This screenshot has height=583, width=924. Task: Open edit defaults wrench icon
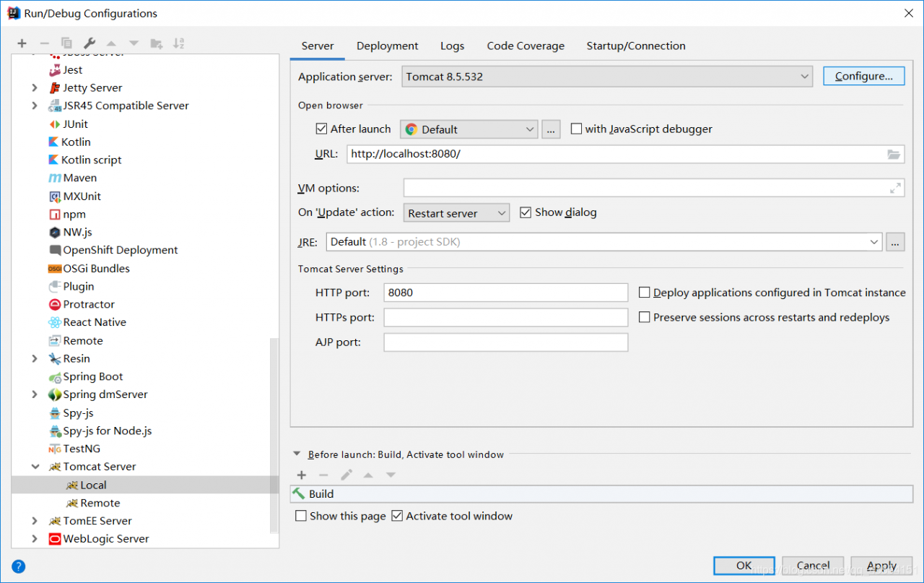click(89, 43)
